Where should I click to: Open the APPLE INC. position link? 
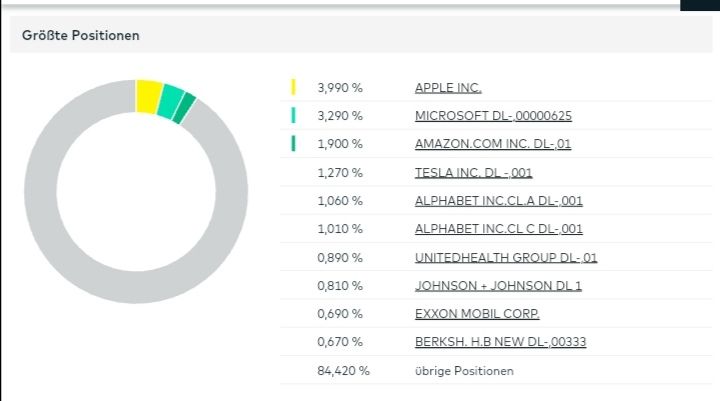tap(448, 88)
